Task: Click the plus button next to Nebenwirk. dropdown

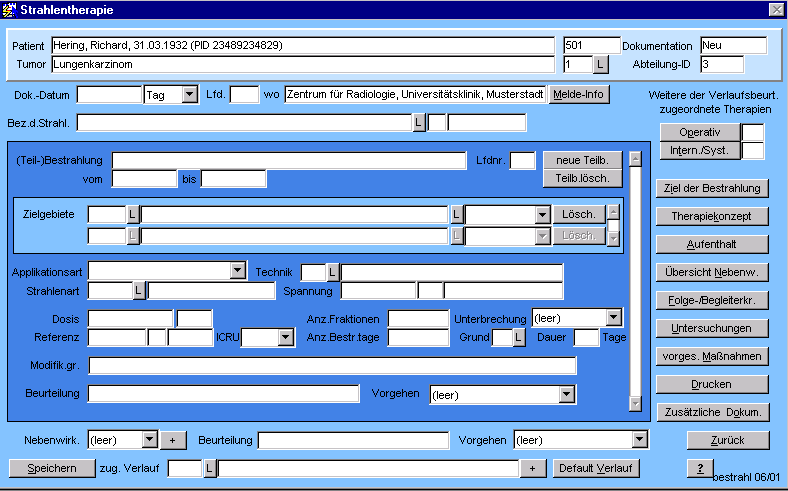Action: click(x=172, y=440)
